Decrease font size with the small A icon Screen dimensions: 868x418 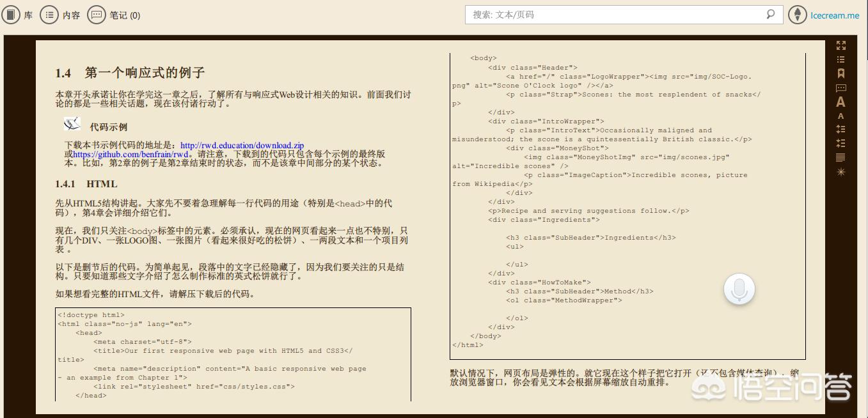[841, 115]
